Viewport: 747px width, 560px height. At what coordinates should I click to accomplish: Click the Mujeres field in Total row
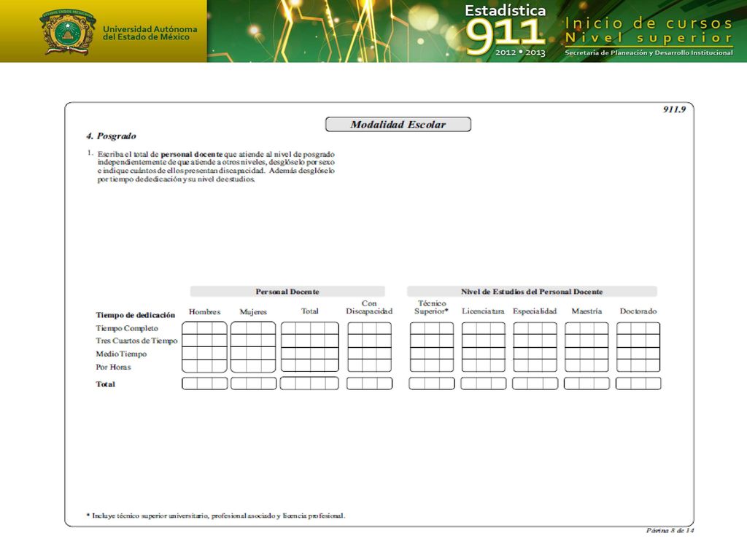point(253,384)
